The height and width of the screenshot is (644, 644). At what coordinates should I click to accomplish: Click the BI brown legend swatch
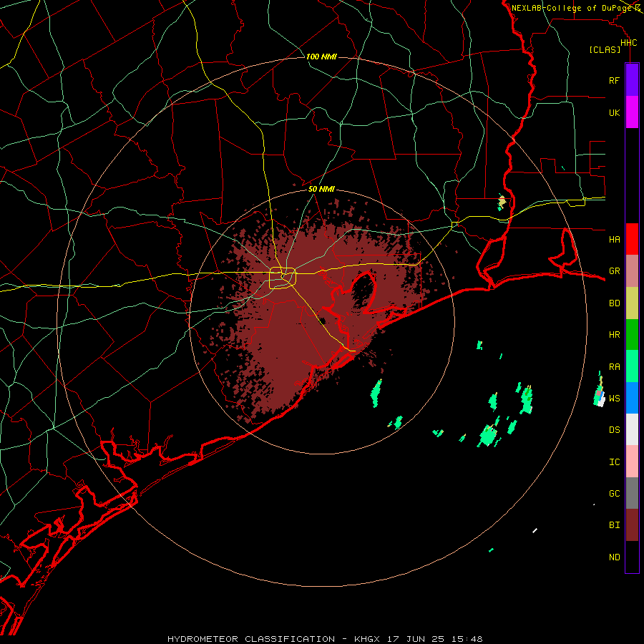[632, 525]
